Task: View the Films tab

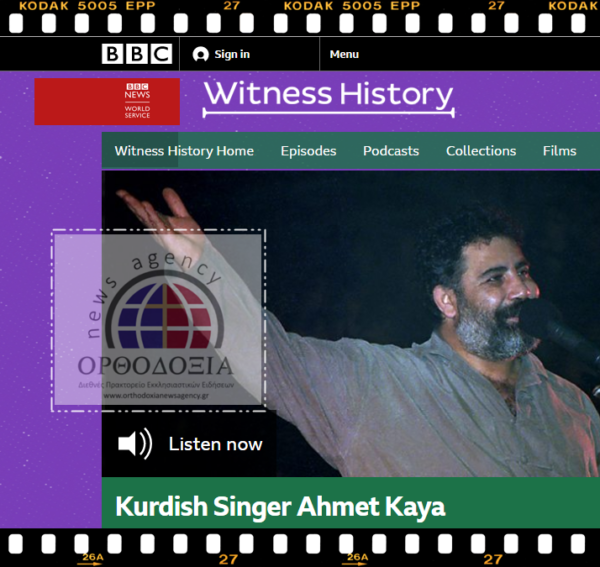Action: point(559,151)
